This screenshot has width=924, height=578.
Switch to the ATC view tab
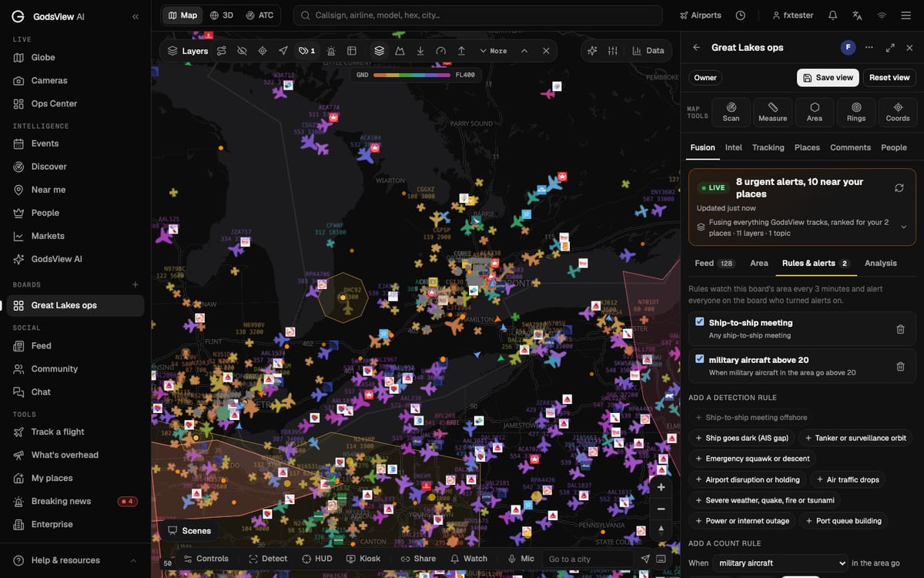tap(259, 15)
